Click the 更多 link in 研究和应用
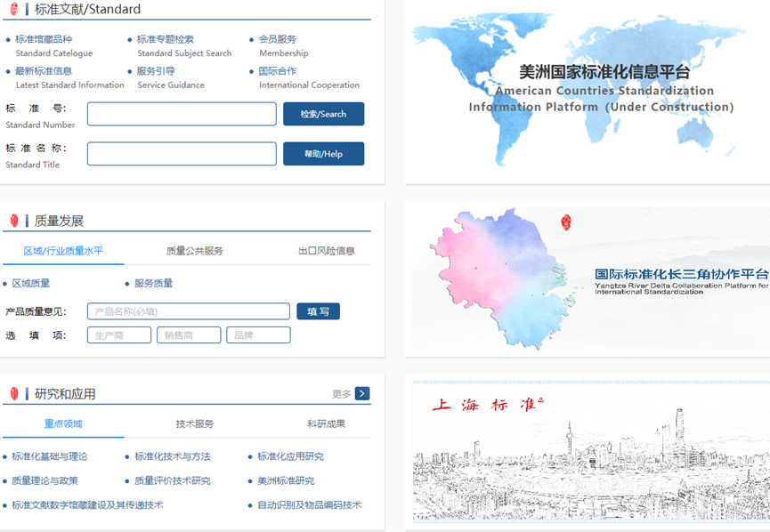The image size is (770, 532). 341,394
